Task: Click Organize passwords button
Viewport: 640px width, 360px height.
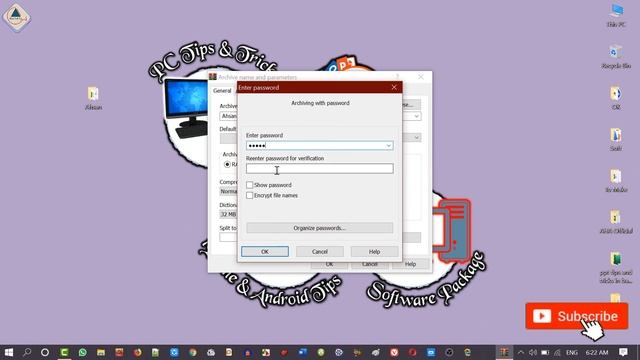Action: [320, 228]
